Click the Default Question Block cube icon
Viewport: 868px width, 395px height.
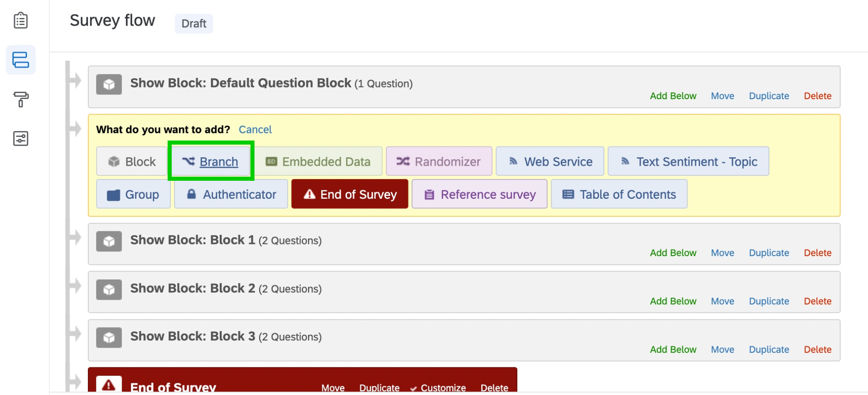109,84
